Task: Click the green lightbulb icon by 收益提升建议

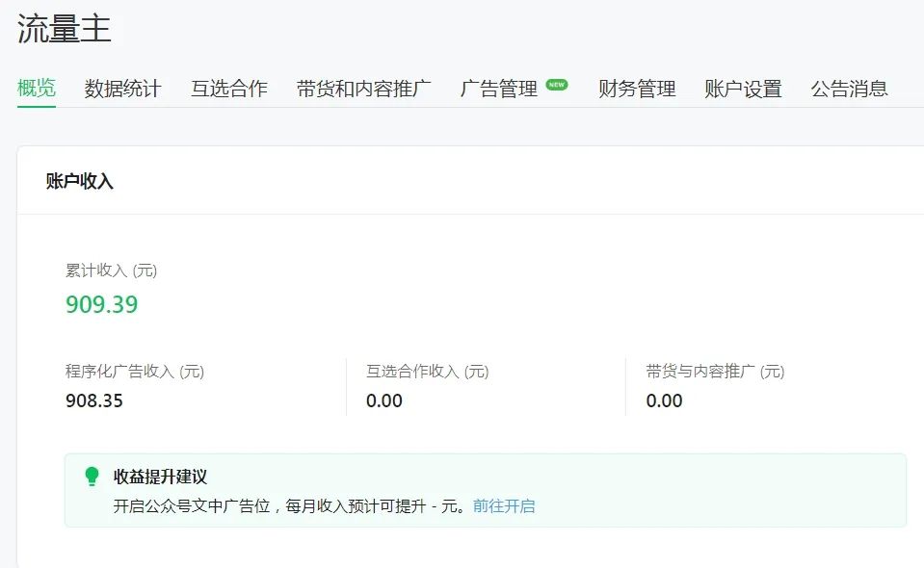Action: coord(92,477)
